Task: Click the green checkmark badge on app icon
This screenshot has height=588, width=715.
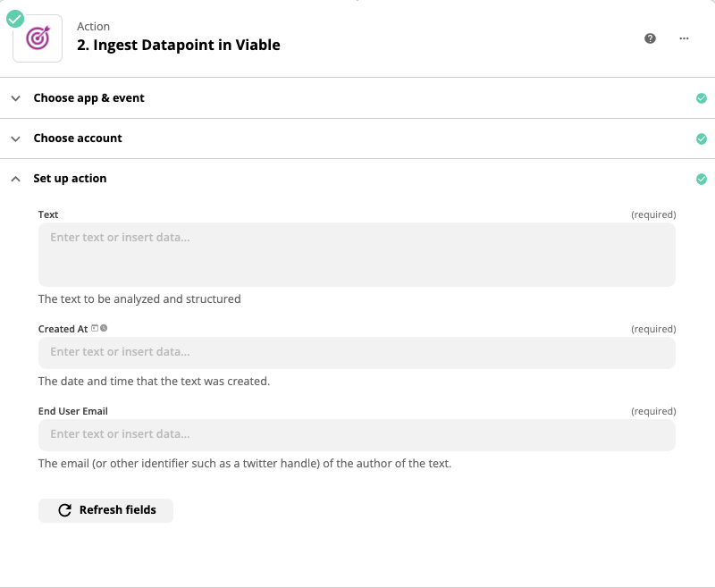Action: click(x=15, y=19)
